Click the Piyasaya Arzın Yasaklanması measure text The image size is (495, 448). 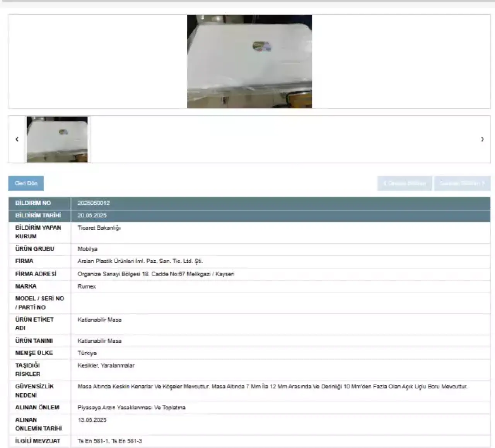(x=131, y=408)
